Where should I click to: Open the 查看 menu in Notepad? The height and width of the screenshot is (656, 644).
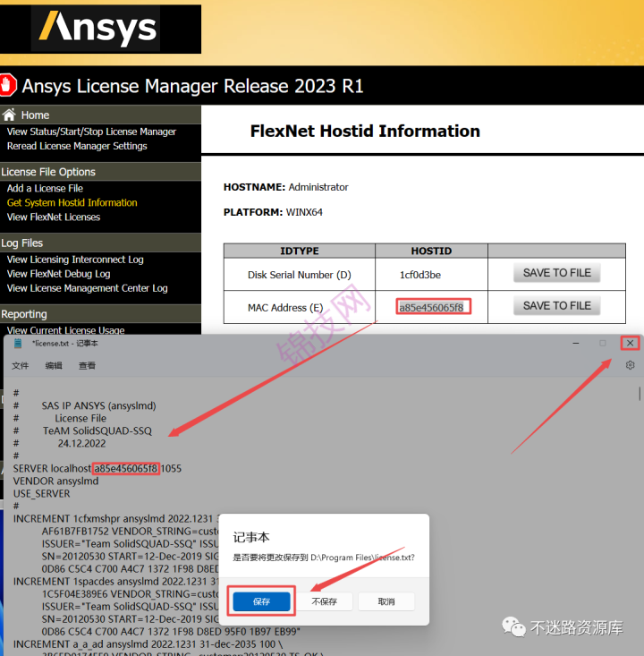pos(87,366)
